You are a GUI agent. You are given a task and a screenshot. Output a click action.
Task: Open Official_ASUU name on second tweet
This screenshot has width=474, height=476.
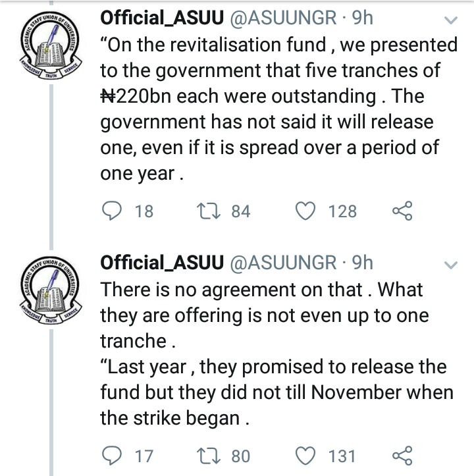point(162,262)
